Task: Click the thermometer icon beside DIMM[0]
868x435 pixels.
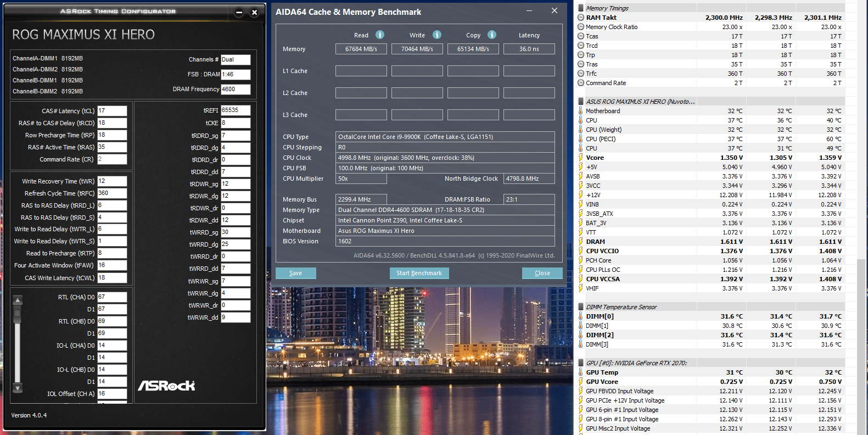Action: (x=581, y=316)
